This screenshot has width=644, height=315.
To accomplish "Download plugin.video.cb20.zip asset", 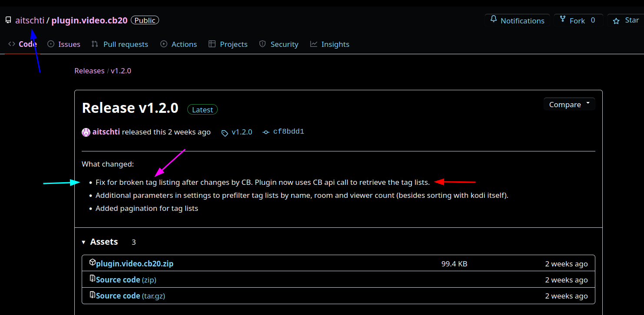I will point(135,264).
